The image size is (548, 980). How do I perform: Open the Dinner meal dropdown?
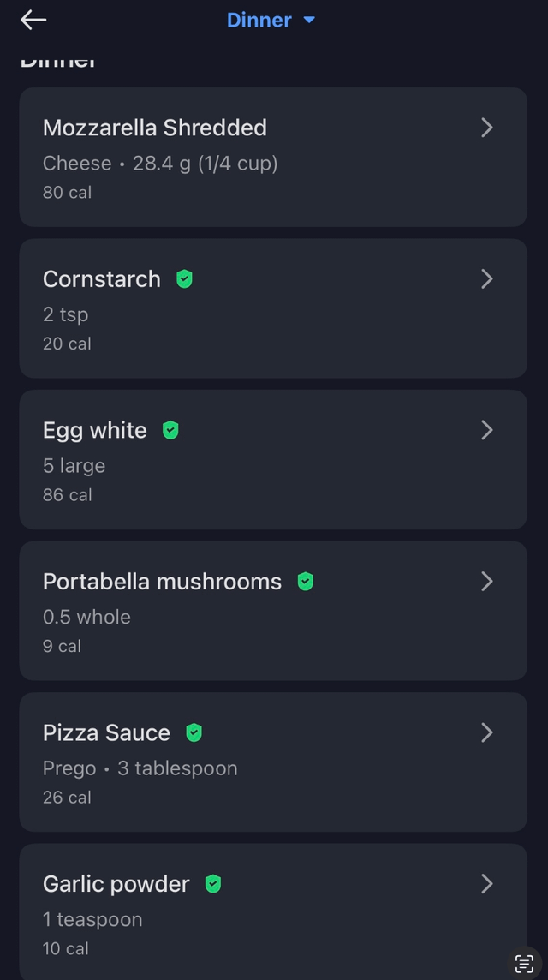(x=271, y=20)
